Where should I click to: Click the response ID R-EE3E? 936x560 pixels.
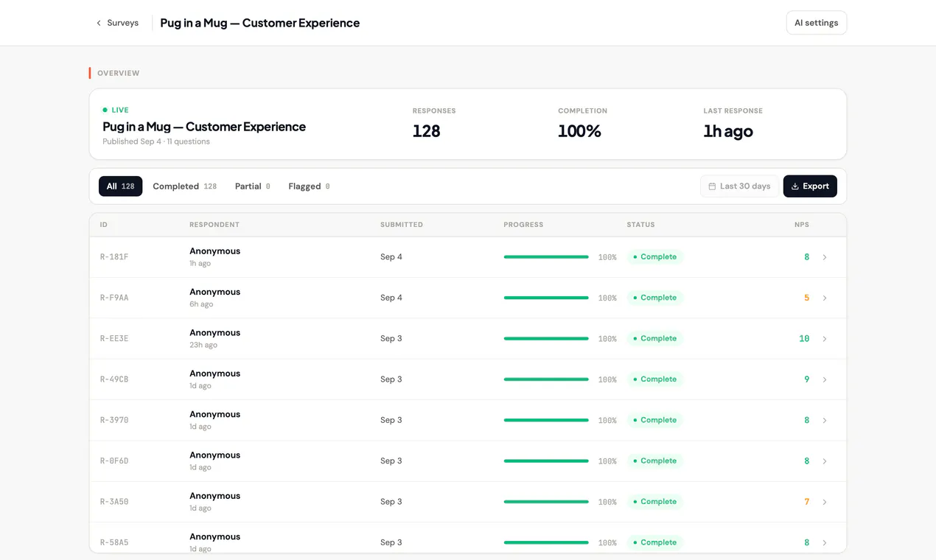point(114,339)
